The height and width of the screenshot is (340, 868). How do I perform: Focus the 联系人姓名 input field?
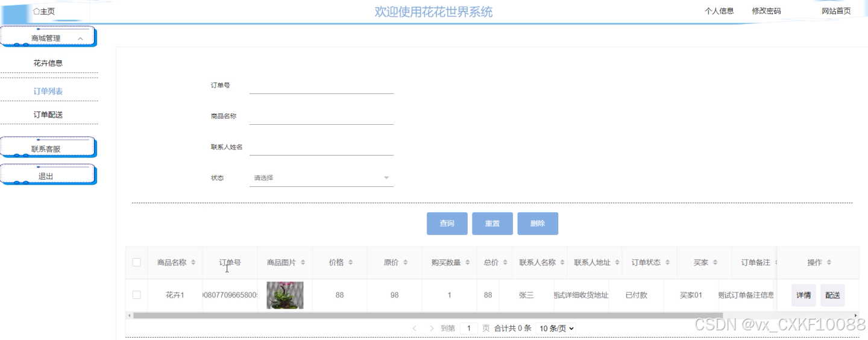(x=321, y=147)
